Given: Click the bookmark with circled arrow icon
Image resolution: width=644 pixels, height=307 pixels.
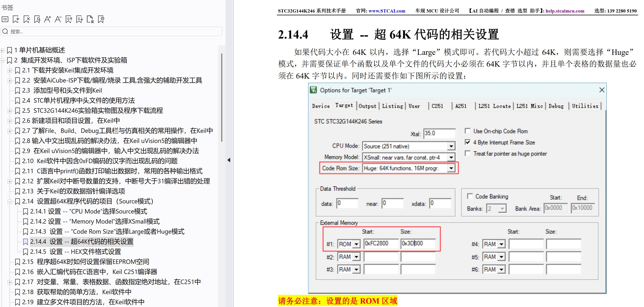Looking at the screenshot, I should tap(101, 19).
